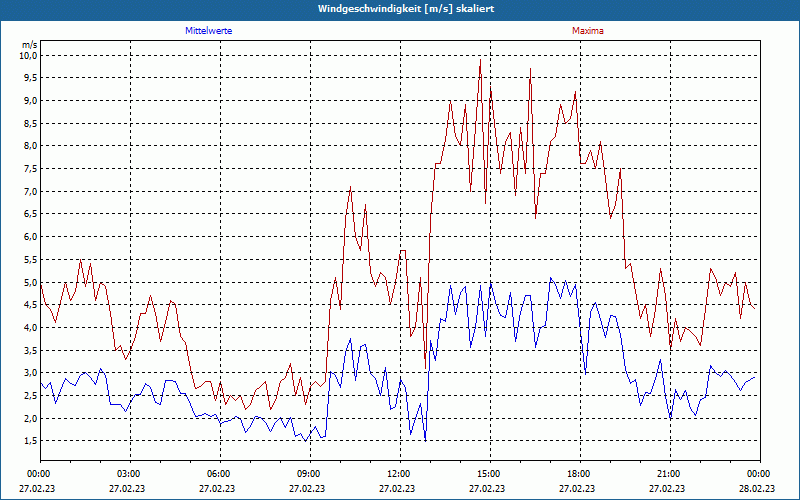The image size is (800, 500).
Task: Click the 8,5 y-axis value
Action: tap(31, 123)
